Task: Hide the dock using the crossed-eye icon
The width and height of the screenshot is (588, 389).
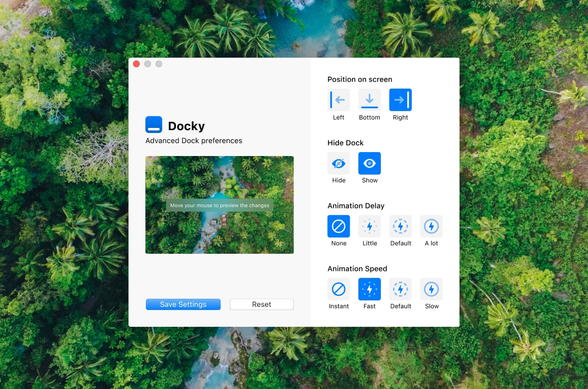Action: (x=339, y=163)
